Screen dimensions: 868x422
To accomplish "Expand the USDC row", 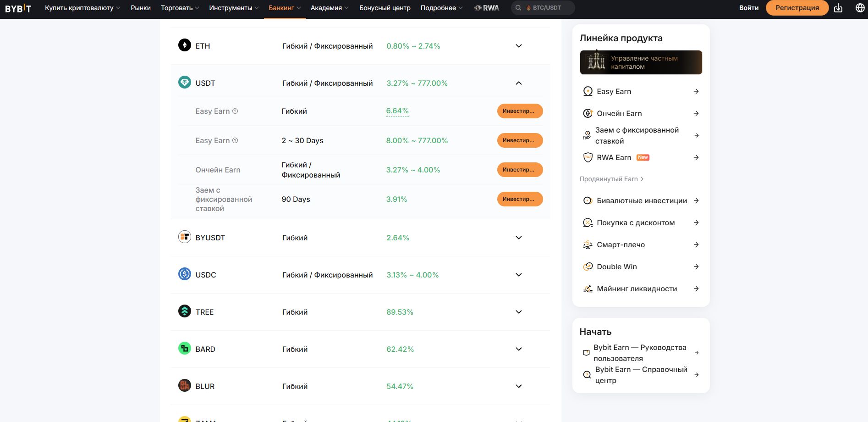I will (x=519, y=275).
